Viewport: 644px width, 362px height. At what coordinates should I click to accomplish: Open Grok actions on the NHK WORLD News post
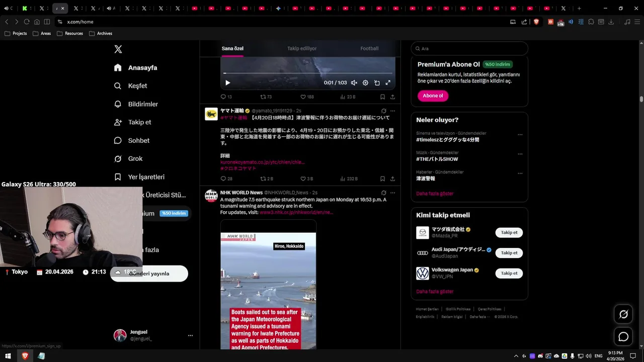coord(384,193)
